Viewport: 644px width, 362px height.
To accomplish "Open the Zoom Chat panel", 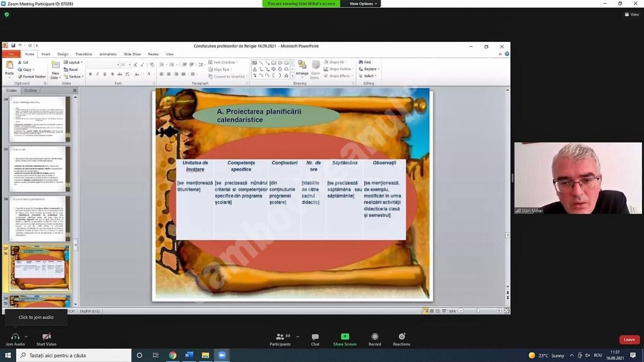I will click(315, 339).
